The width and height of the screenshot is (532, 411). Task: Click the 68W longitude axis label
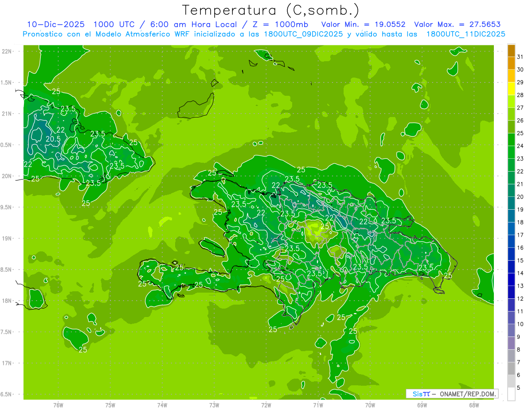473,405
